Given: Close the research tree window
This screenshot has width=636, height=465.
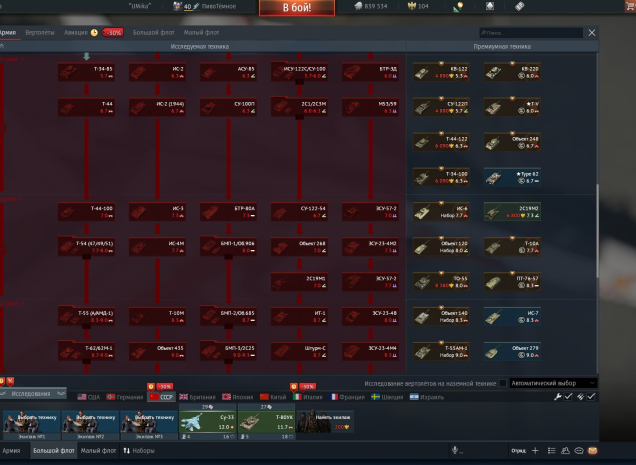Looking at the screenshot, I should point(592,33).
